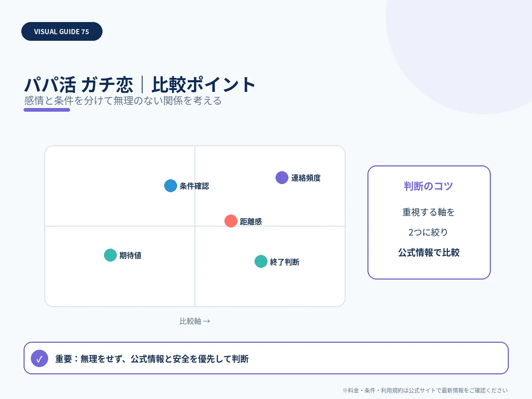Click the teal 終了判断 dot

261,262
